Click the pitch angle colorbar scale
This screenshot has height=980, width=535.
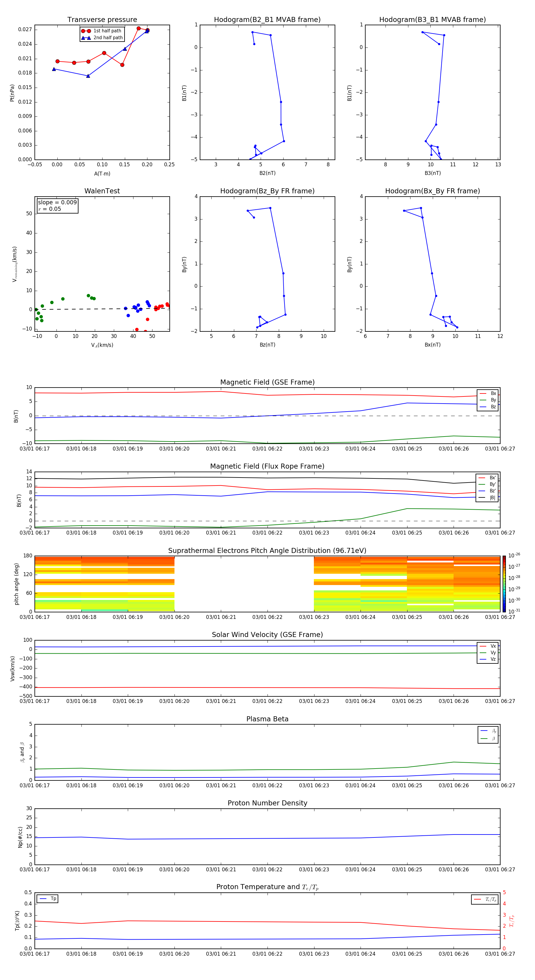504,584
